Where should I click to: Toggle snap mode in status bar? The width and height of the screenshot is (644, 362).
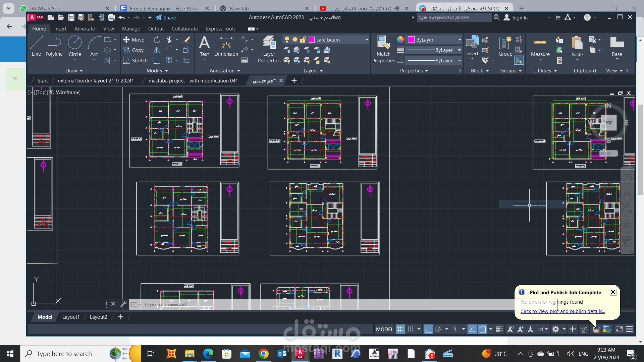tap(410, 329)
